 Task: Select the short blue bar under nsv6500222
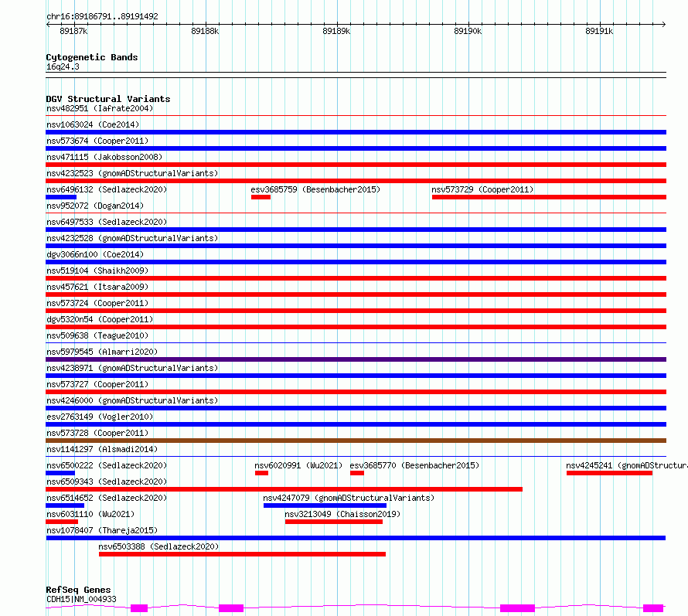click(60, 473)
